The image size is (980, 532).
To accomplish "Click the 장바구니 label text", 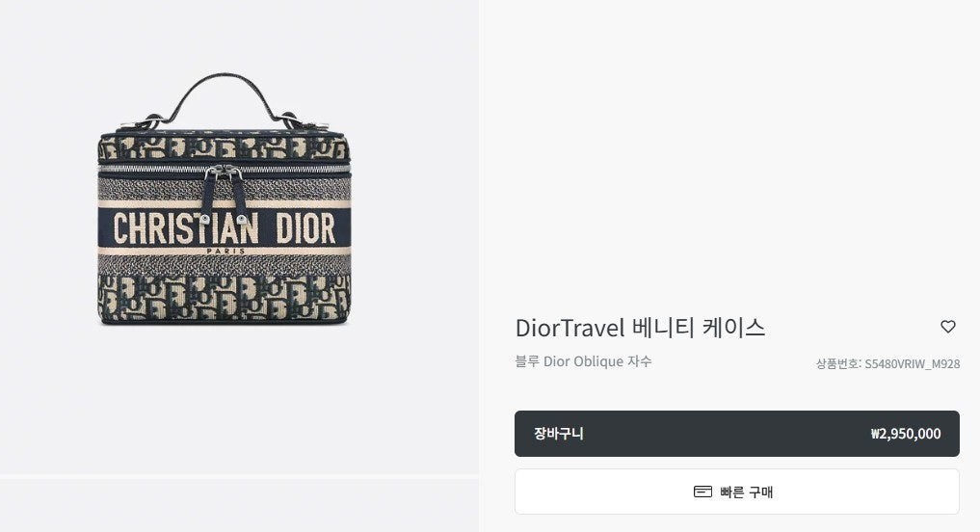I will point(558,434).
